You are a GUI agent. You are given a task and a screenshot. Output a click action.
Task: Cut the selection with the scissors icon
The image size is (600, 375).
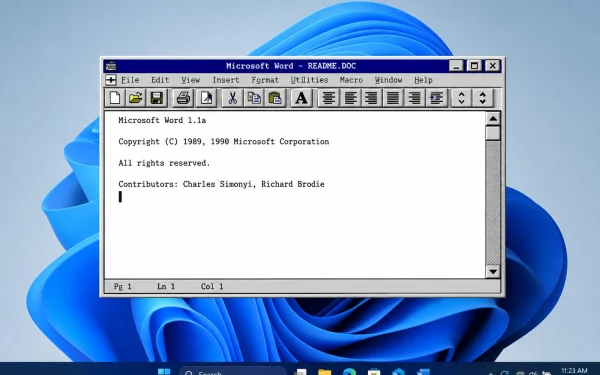[232, 98]
